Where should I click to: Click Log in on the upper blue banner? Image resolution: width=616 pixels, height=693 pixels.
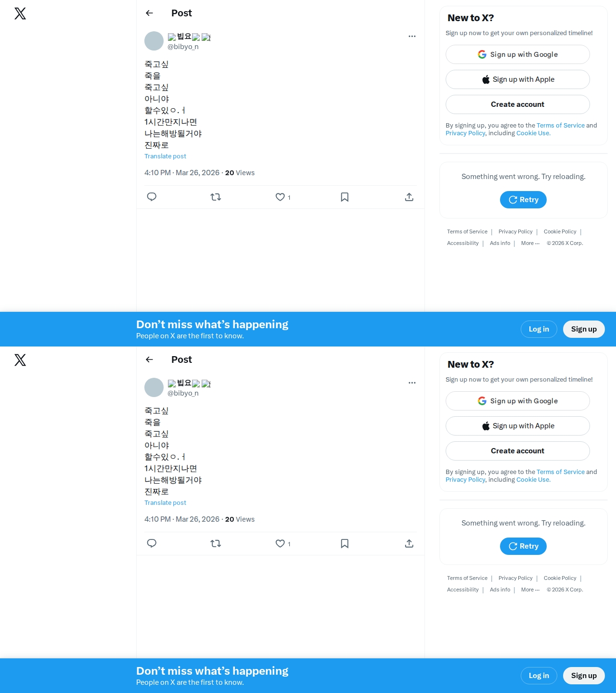(539, 329)
